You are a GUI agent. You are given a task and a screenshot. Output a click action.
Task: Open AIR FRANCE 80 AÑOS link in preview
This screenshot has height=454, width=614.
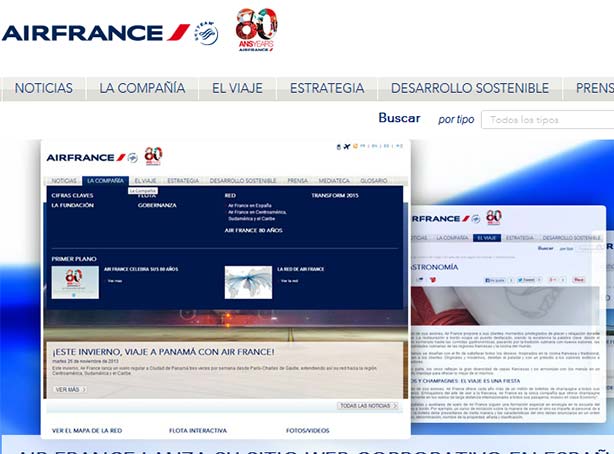(x=254, y=230)
